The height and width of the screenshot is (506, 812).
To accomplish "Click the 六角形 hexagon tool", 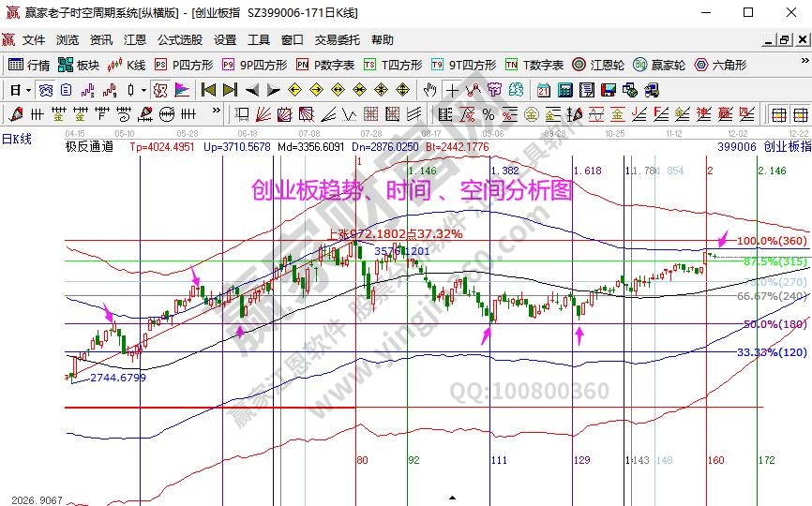I will click(718, 66).
